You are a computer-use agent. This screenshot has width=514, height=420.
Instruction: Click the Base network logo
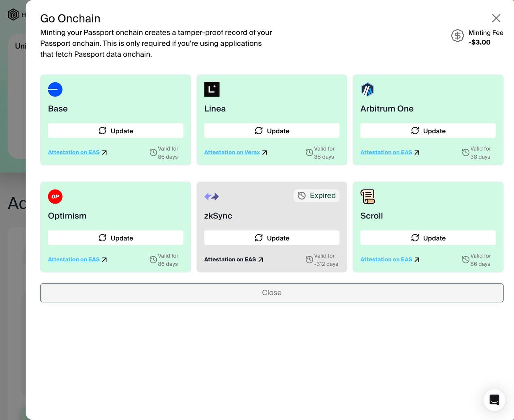point(55,89)
